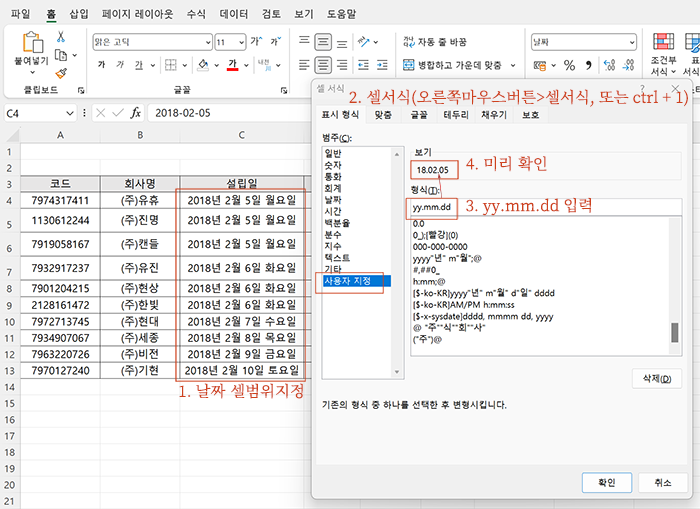Increase font size with the larger 가 icon

point(256,42)
